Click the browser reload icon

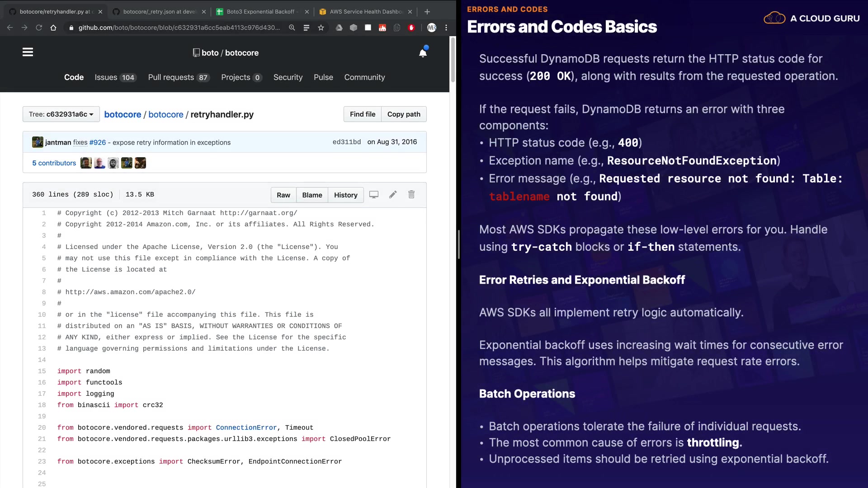point(39,28)
